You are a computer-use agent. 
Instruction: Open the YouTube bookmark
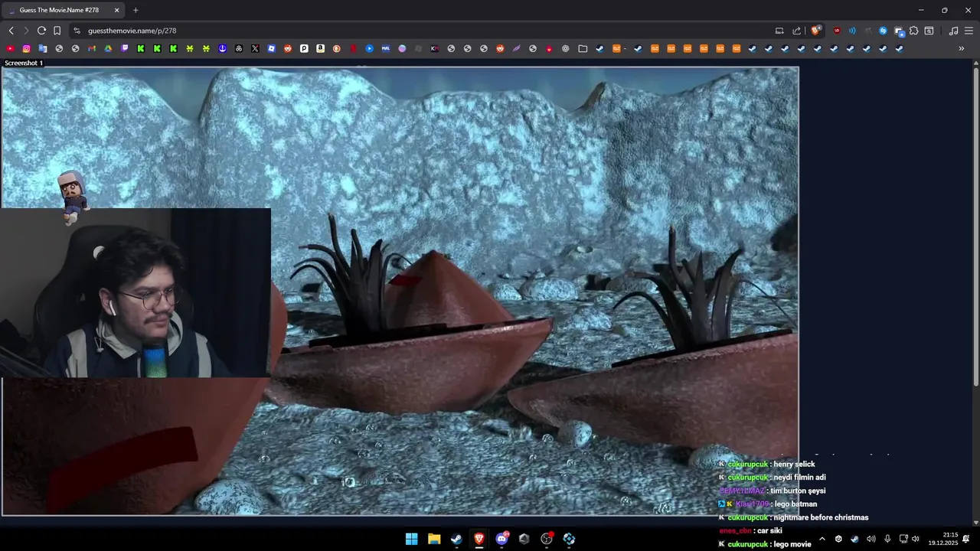(11, 48)
